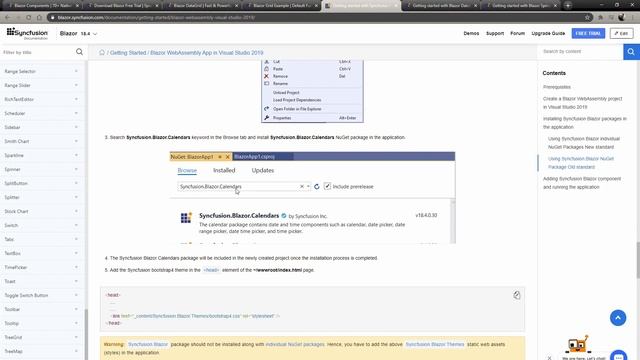
Task: Open the Switch sidebar item
Action: (x=41, y=225)
